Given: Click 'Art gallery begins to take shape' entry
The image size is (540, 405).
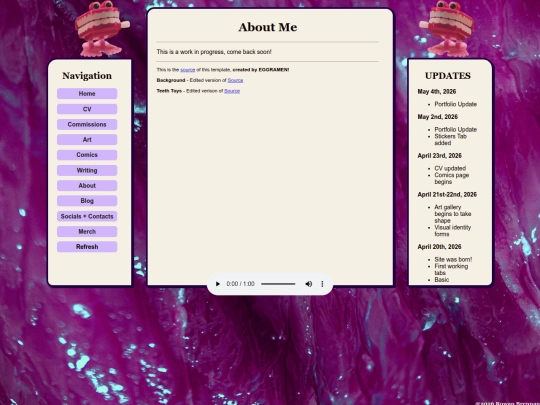Looking at the screenshot, I should (453, 214).
